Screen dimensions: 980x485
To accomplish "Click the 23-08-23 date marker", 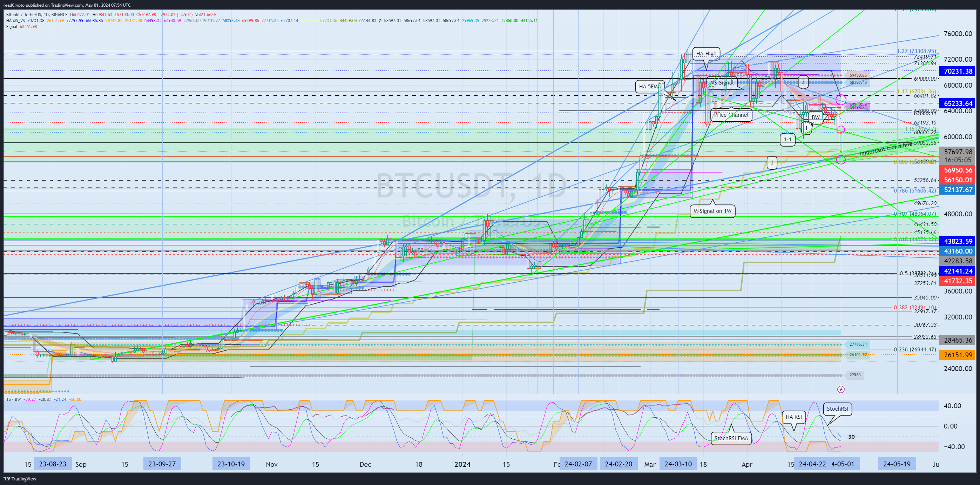I will (53, 464).
